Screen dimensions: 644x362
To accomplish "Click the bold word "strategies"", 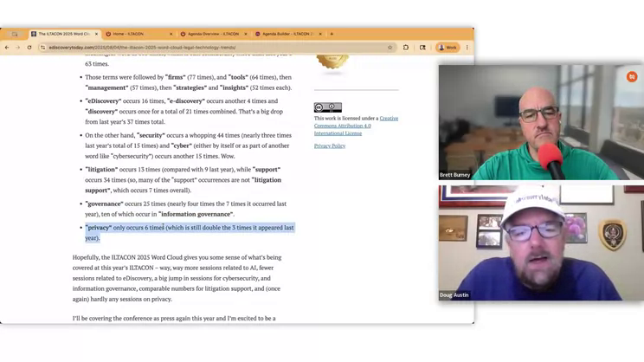I will [190, 88].
